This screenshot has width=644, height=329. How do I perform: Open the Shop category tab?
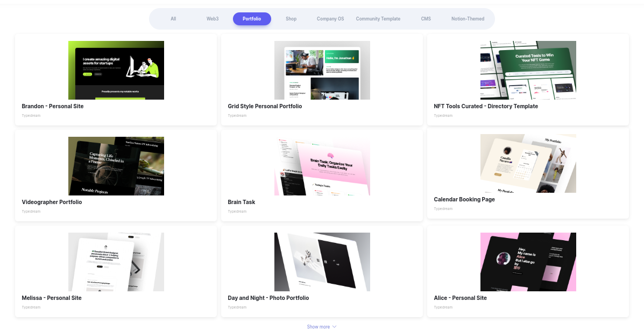(x=291, y=19)
